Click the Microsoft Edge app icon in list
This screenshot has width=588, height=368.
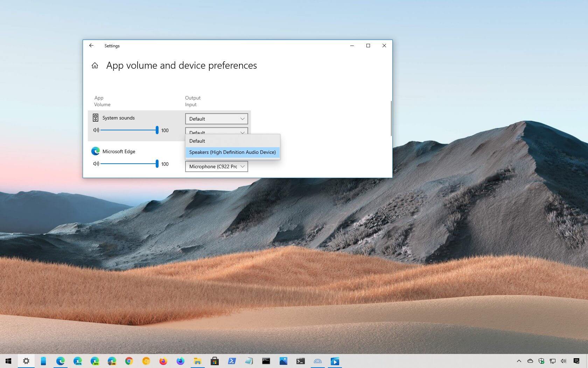pyautogui.click(x=95, y=151)
